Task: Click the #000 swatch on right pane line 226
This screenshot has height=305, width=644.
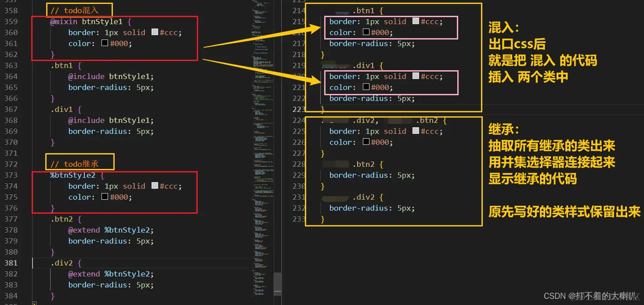Action: pyautogui.click(x=366, y=142)
